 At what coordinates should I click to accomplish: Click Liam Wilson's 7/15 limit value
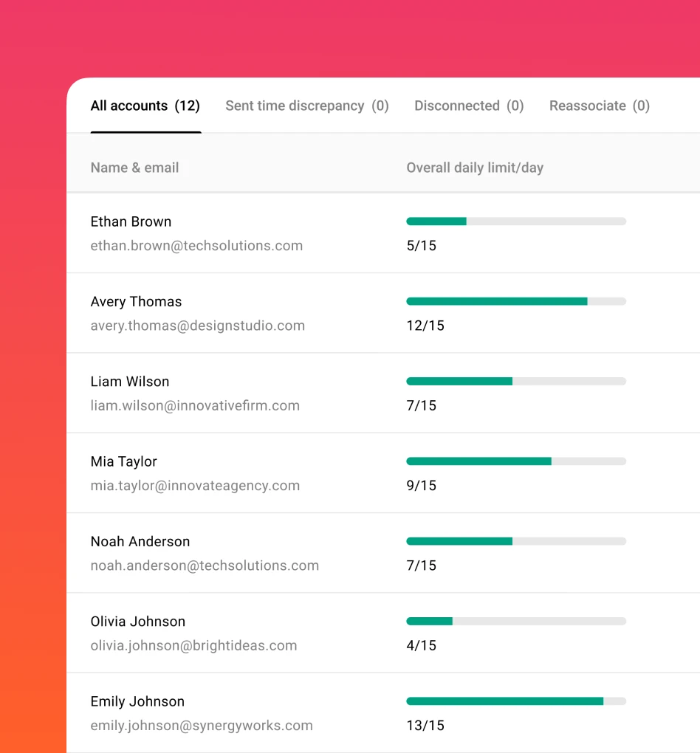click(422, 405)
